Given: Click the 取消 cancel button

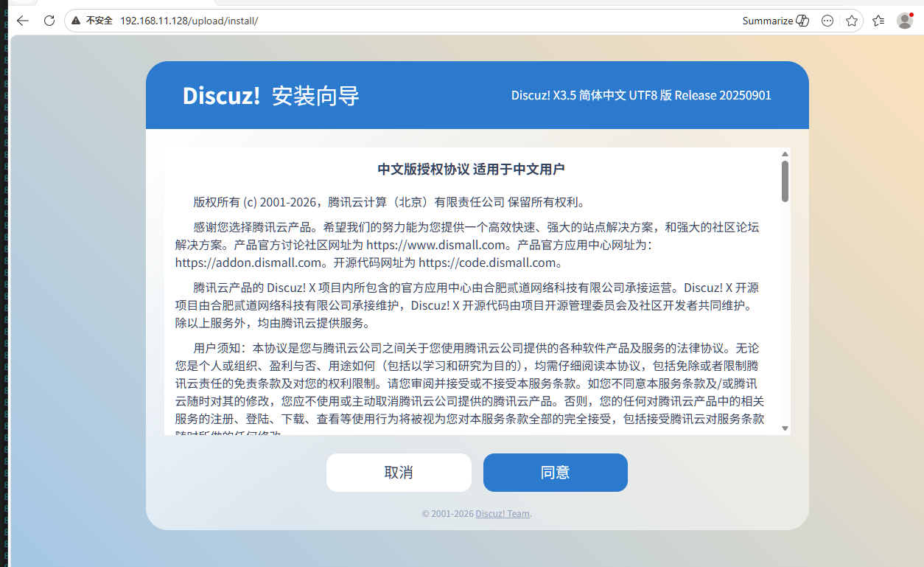Looking at the screenshot, I should click(399, 473).
